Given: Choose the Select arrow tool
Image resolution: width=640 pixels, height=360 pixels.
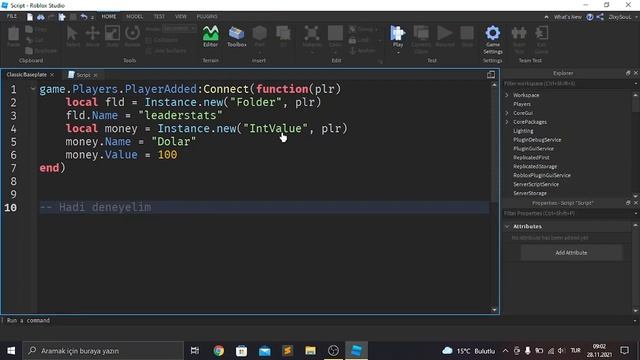Looking at the screenshot, I should coord(73,36).
